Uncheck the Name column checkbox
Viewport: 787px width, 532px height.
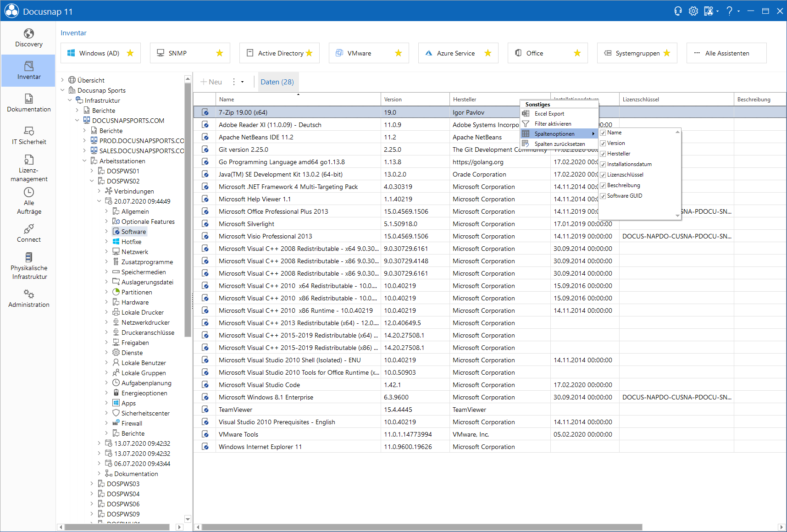[x=603, y=133]
